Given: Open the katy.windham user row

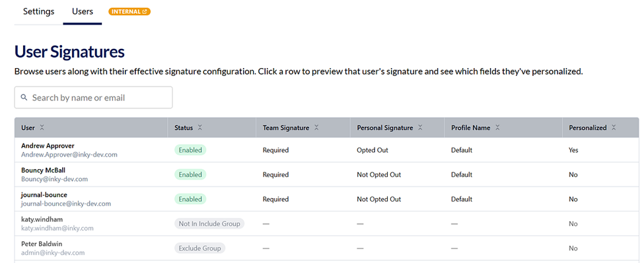Looking at the screenshot, I should pyautogui.click(x=326, y=223).
